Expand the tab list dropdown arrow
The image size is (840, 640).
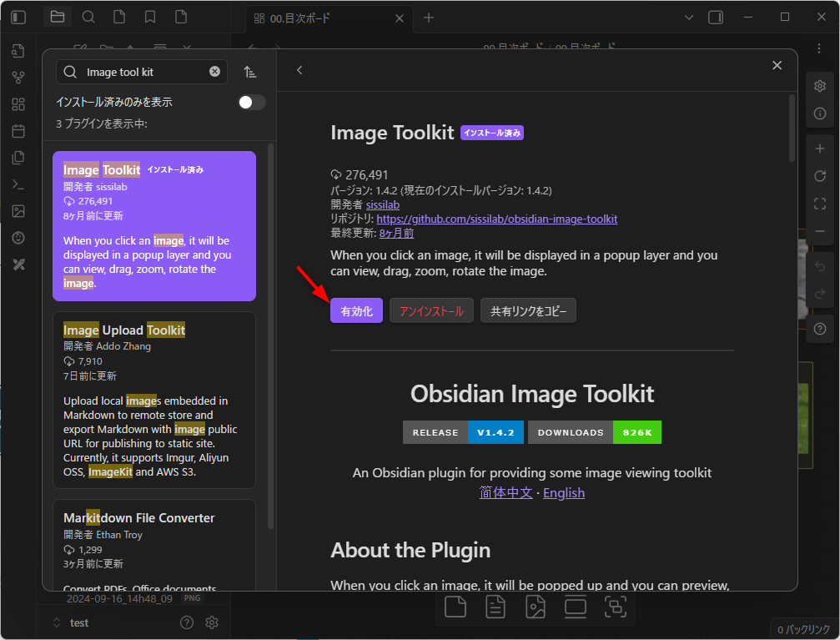click(x=689, y=18)
